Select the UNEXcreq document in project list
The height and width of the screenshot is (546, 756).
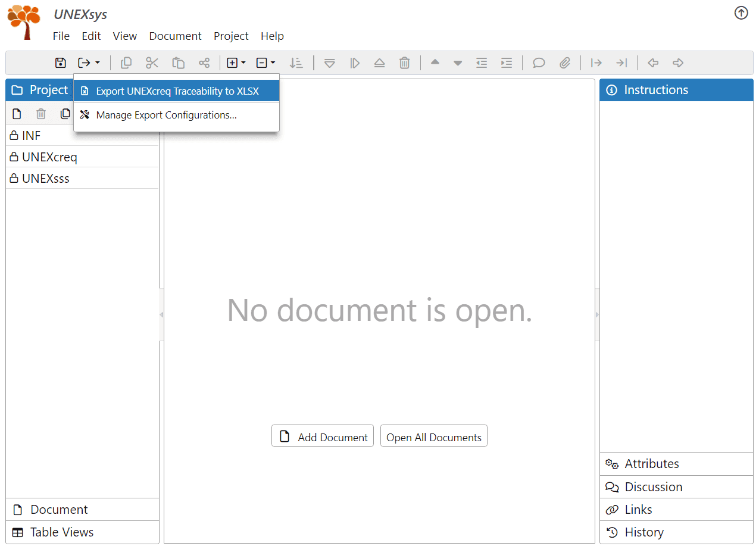point(82,157)
